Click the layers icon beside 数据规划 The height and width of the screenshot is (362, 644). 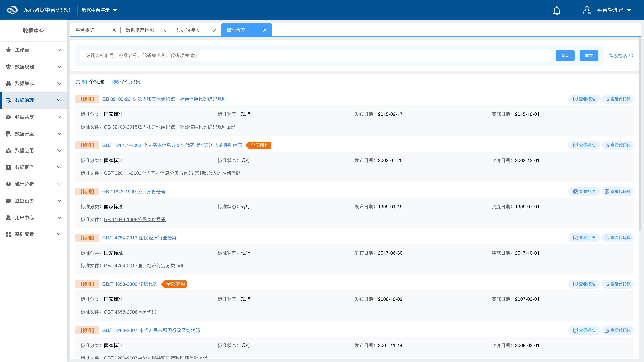click(9, 67)
